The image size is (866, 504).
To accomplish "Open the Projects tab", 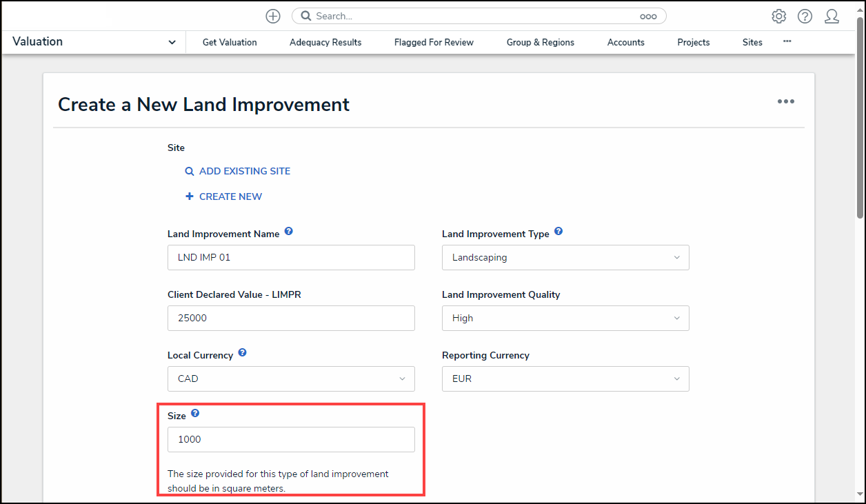I will click(x=694, y=42).
